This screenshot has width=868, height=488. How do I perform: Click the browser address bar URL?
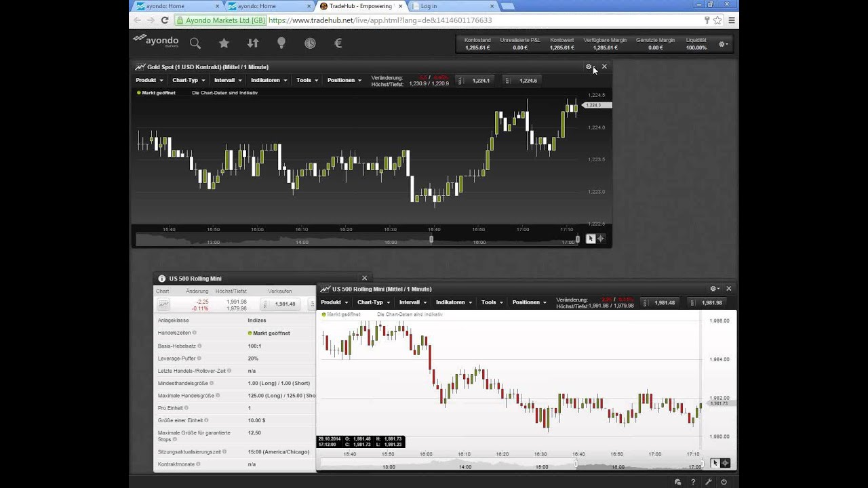pos(380,20)
